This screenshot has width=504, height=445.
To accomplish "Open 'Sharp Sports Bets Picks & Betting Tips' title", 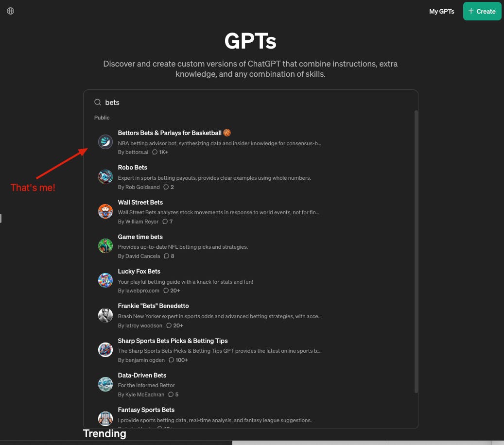I will pyautogui.click(x=173, y=341).
